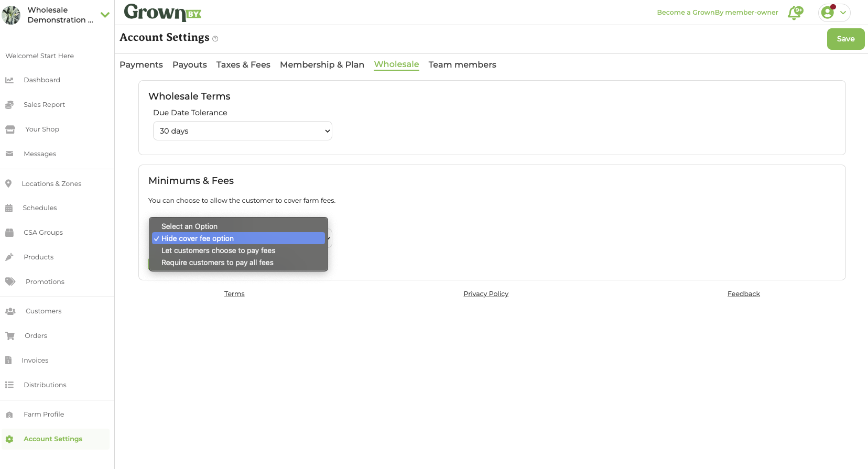Click the Wholesale Demonstration farm name
The height and width of the screenshot is (469, 868).
(60, 15)
